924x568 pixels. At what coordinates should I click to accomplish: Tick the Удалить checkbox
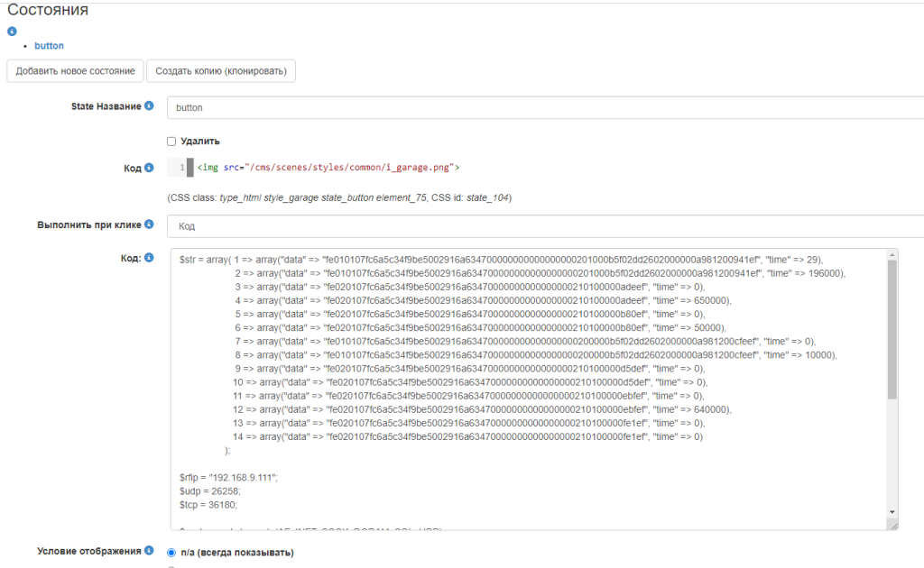171,142
